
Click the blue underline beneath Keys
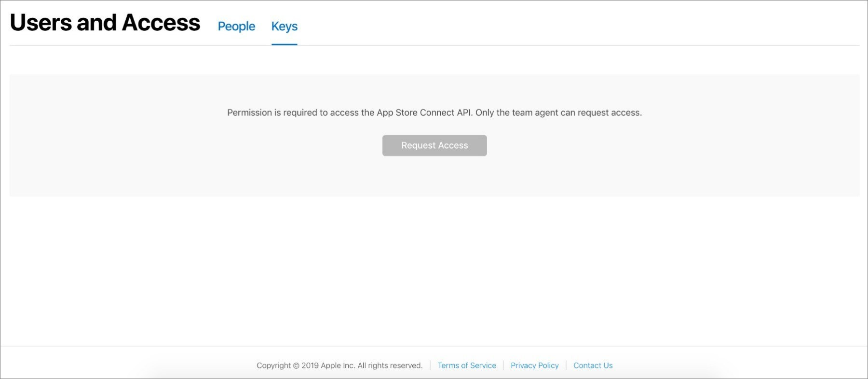coord(284,44)
